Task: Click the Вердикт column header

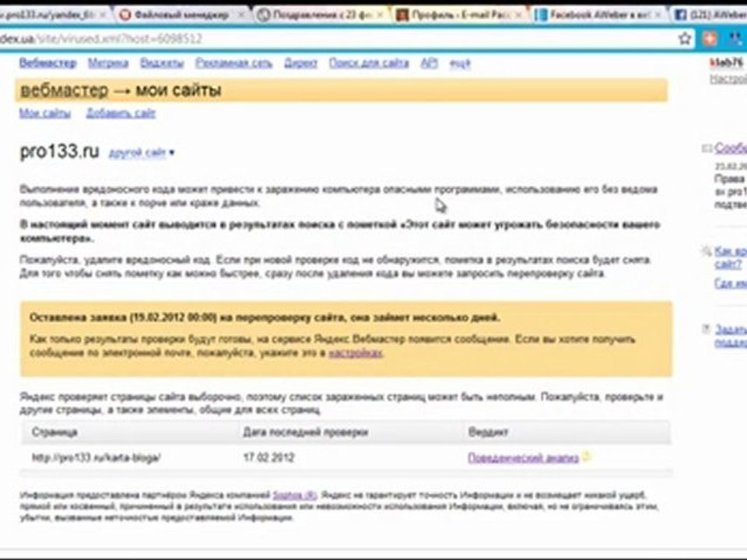Action: pyautogui.click(x=489, y=432)
